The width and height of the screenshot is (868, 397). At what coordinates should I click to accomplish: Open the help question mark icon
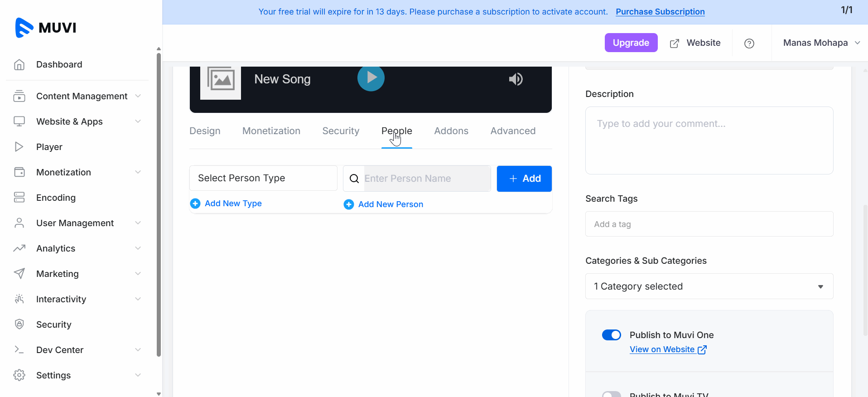749,43
